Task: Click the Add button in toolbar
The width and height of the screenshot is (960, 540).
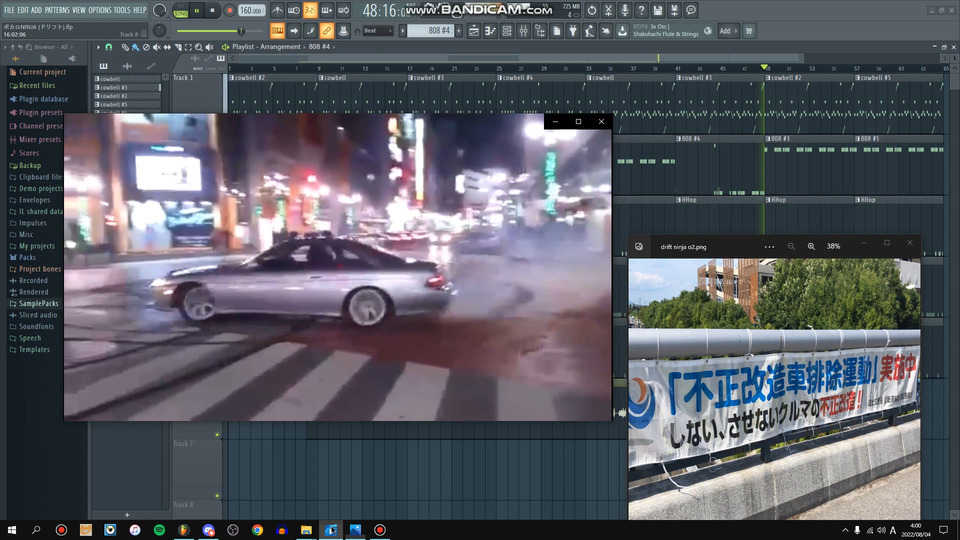Action: [726, 31]
